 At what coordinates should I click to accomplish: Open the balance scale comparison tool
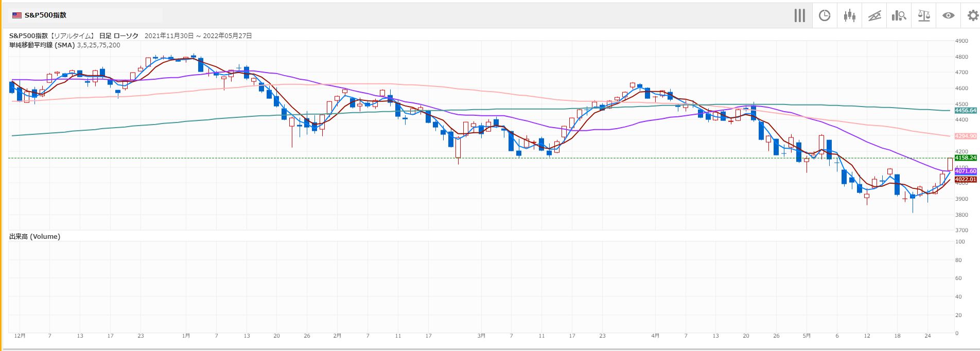924,15
